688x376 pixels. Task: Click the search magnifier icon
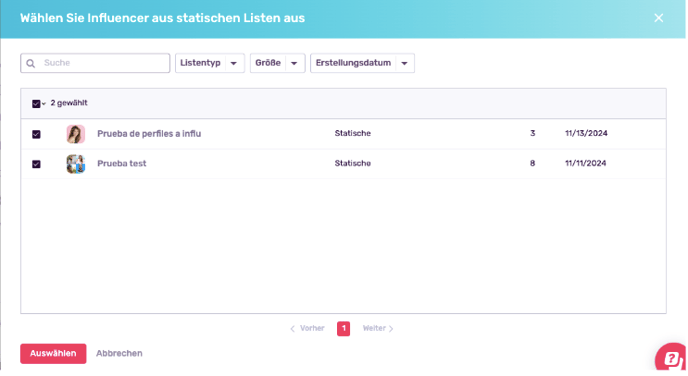tap(31, 64)
